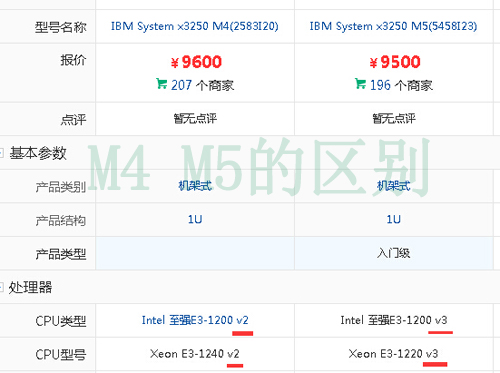Open the 机架式 link in M5 column
The image size is (500, 373).
click(x=394, y=186)
